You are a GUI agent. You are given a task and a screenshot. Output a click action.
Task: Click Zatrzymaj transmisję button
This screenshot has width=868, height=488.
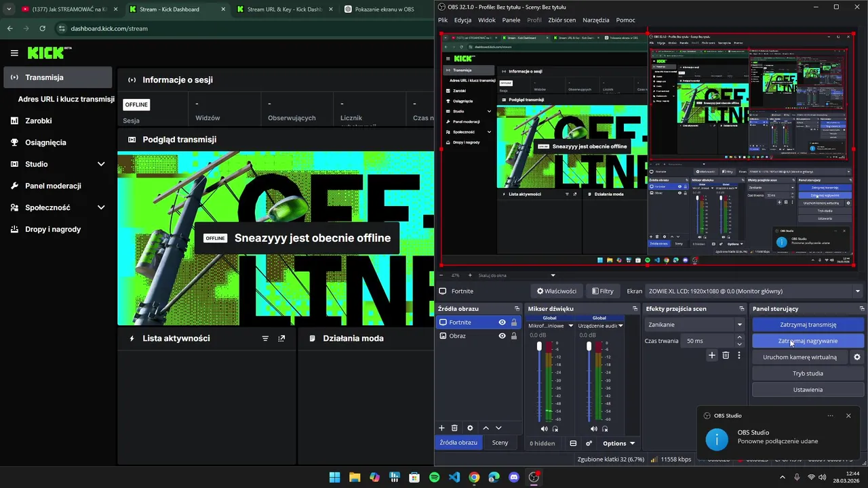click(x=808, y=325)
